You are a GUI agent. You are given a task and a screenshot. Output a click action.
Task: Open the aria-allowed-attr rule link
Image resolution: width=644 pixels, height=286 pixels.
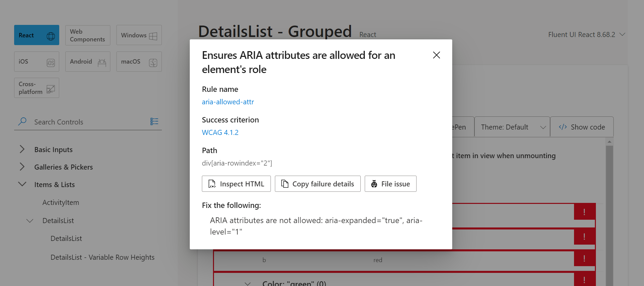pos(228,102)
